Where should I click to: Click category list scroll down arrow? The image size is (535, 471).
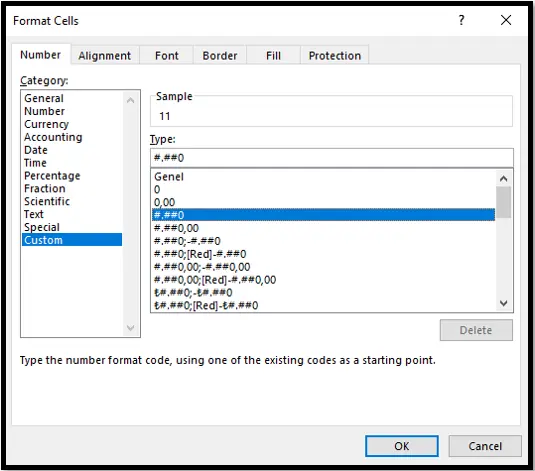click(x=130, y=328)
